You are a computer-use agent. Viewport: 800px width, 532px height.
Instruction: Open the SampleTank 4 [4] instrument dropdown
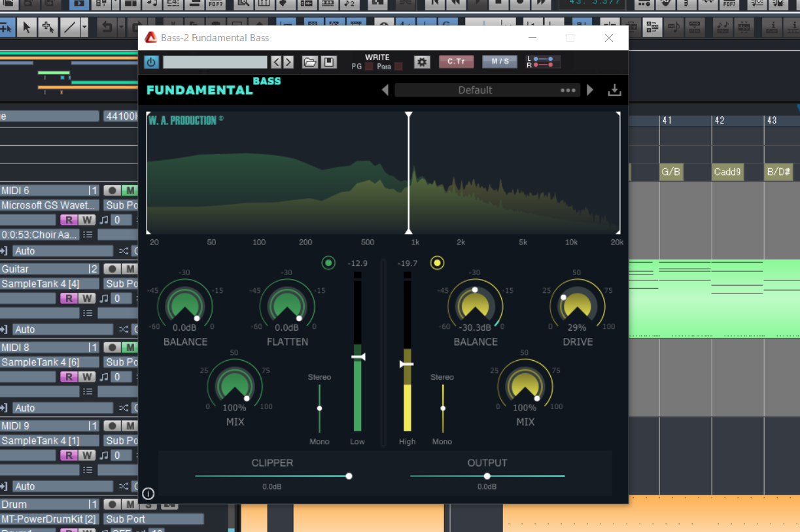pos(50,284)
